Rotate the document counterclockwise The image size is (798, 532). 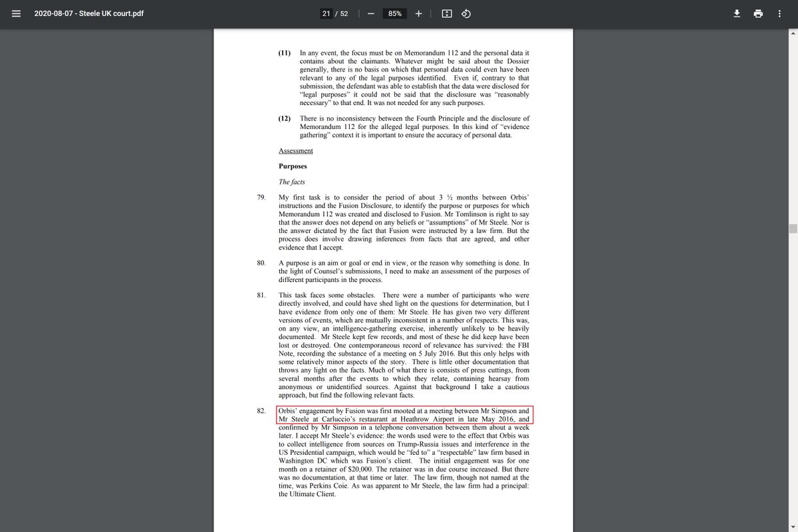tap(466, 13)
